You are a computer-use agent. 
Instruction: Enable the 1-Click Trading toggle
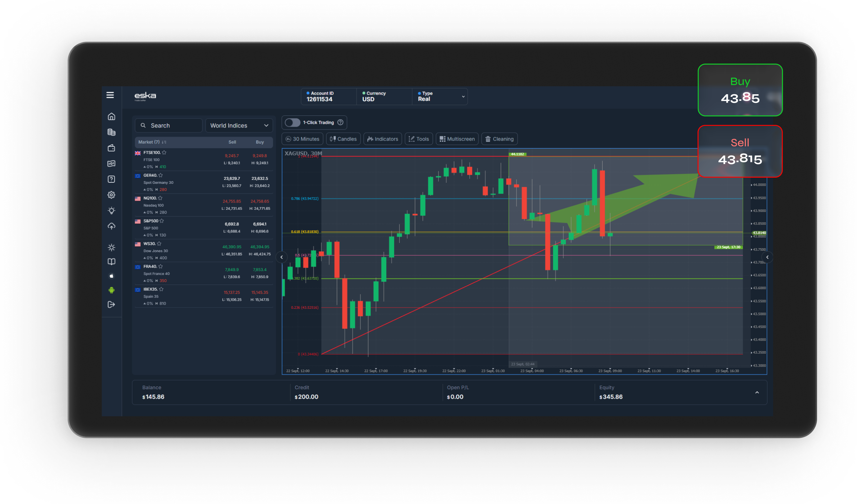point(292,123)
